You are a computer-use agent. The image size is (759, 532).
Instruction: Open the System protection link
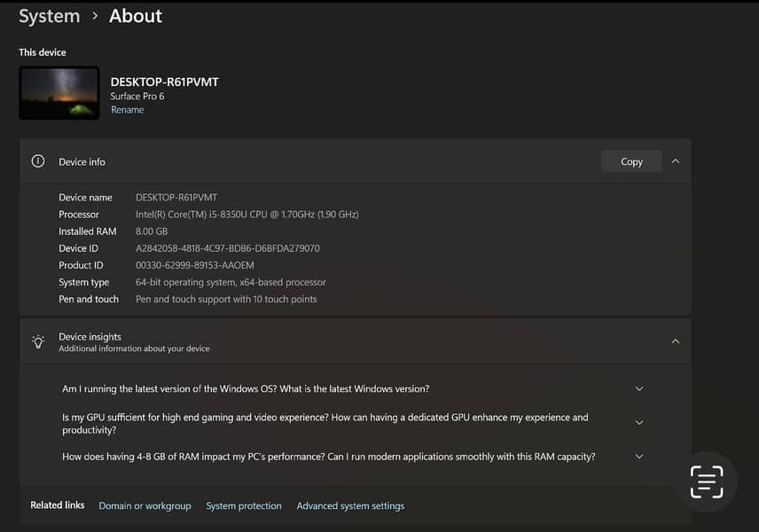pos(244,505)
